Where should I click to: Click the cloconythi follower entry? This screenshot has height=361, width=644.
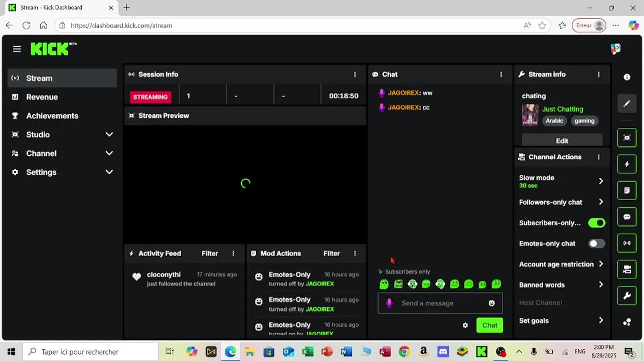[x=185, y=279]
